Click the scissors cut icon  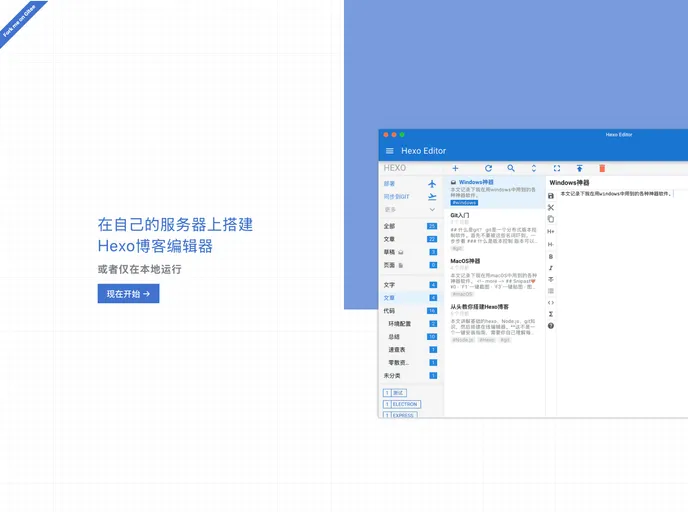pos(551,208)
